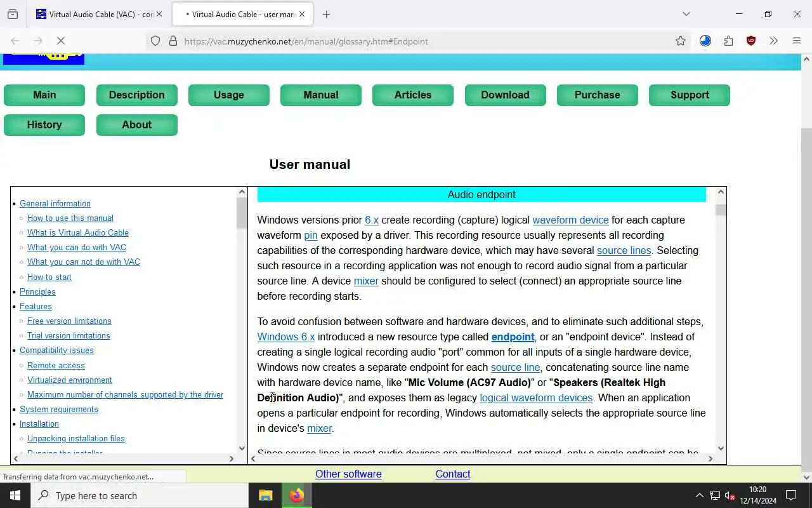Open the How to start link
Screen dimensions: 812x508
[x=49, y=277]
